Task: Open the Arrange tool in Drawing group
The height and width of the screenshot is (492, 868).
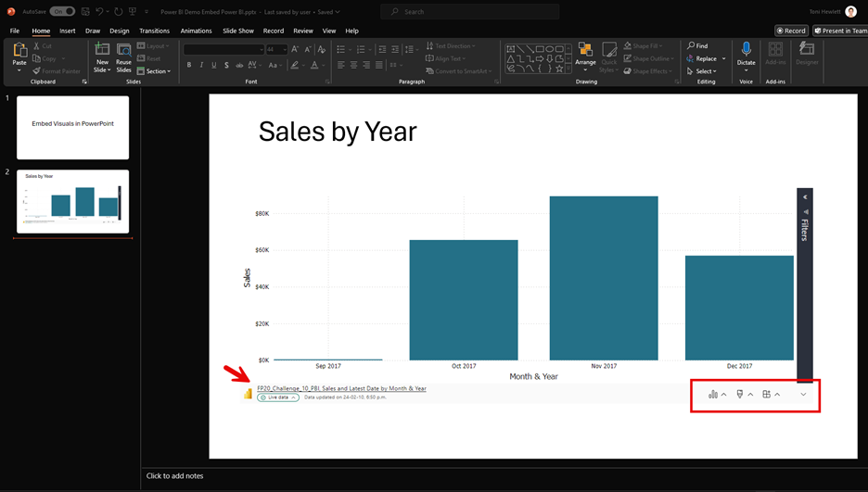Action: [585, 54]
